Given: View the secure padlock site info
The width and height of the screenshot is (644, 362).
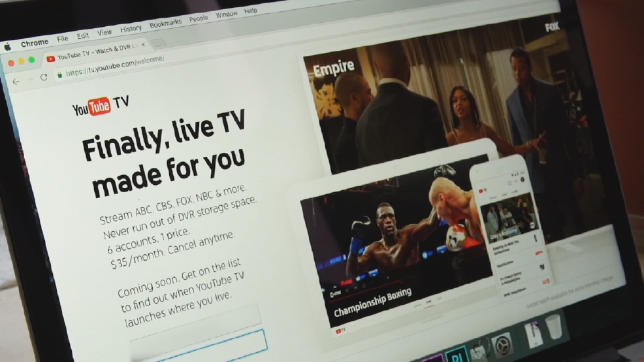Looking at the screenshot, I should point(59,74).
